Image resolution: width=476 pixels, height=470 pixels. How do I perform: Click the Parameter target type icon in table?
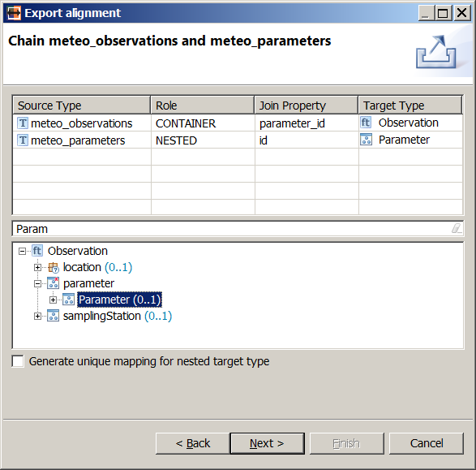366,140
